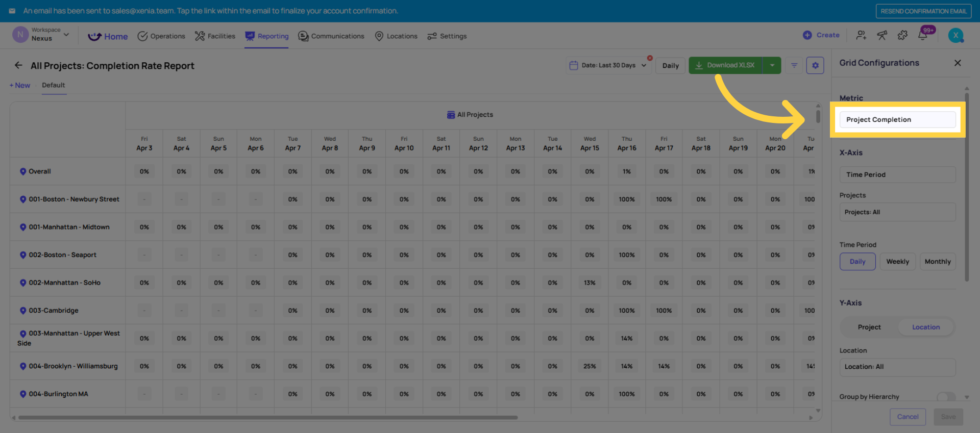Viewport: 980px width, 433px height.
Task: Click the pin icon for 004-Burlington MA
Action: pos(23,394)
